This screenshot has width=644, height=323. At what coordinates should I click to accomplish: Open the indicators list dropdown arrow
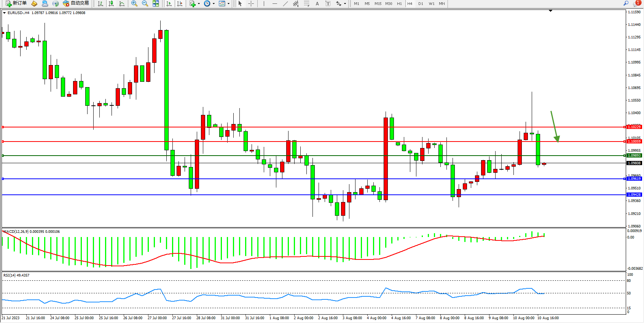[x=199, y=3]
